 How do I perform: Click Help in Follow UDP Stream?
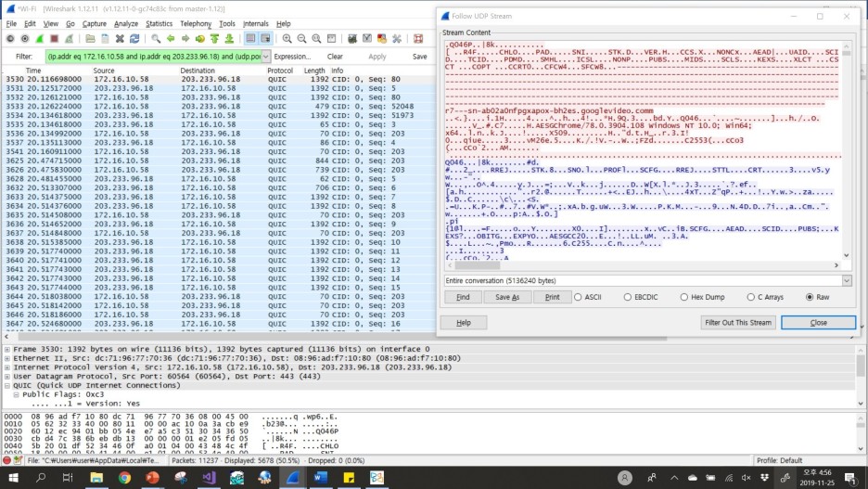[x=464, y=323]
